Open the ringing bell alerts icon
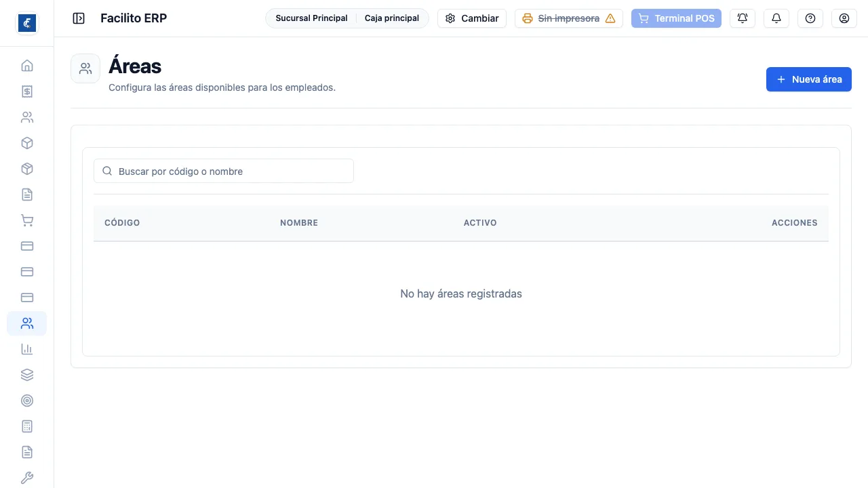 tap(743, 18)
